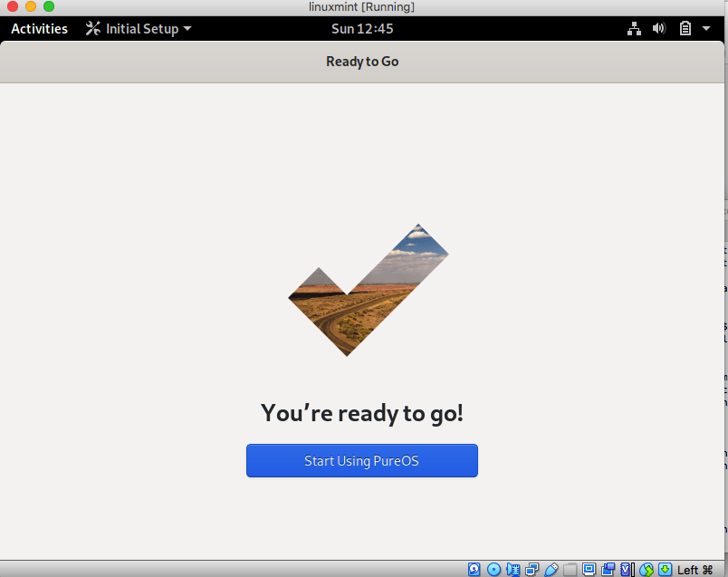This screenshot has width=728, height=577.
Task: Click the wrench icon beside Initial Setup
Action: click(93, 29)
